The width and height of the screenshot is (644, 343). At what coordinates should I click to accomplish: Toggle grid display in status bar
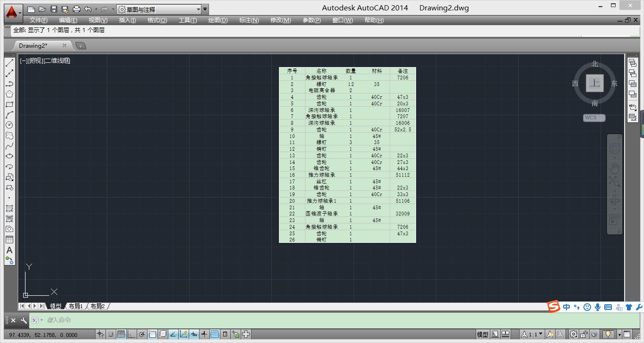click(x=122, y=334)
